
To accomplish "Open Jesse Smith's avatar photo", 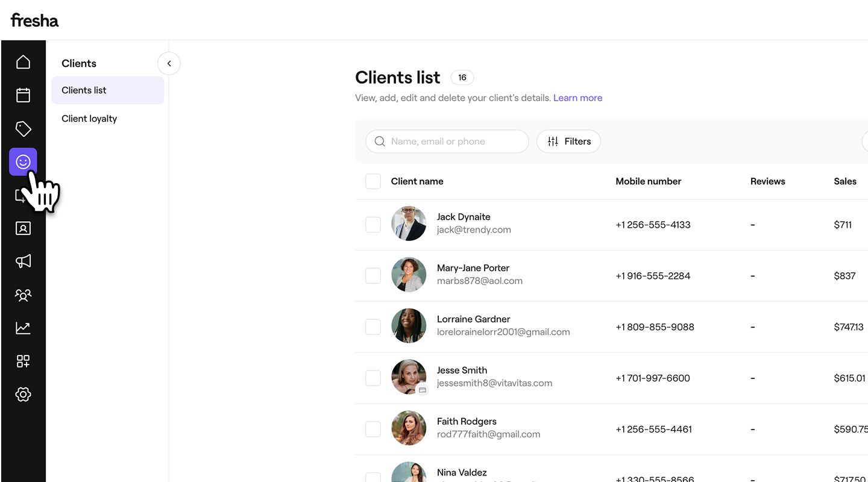I will 409,377.
